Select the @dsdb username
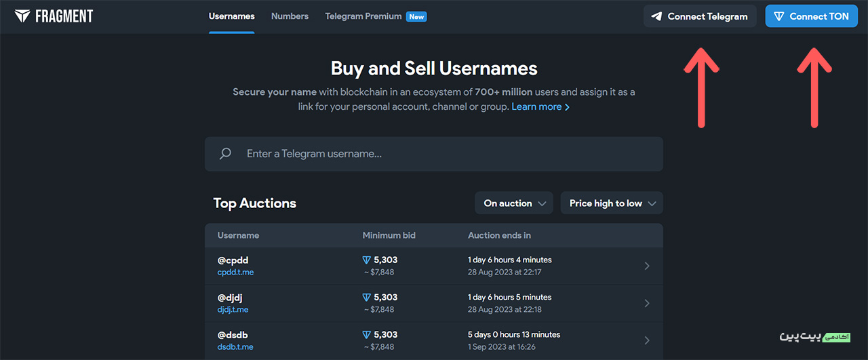868x360 pixels. [233, 335]
